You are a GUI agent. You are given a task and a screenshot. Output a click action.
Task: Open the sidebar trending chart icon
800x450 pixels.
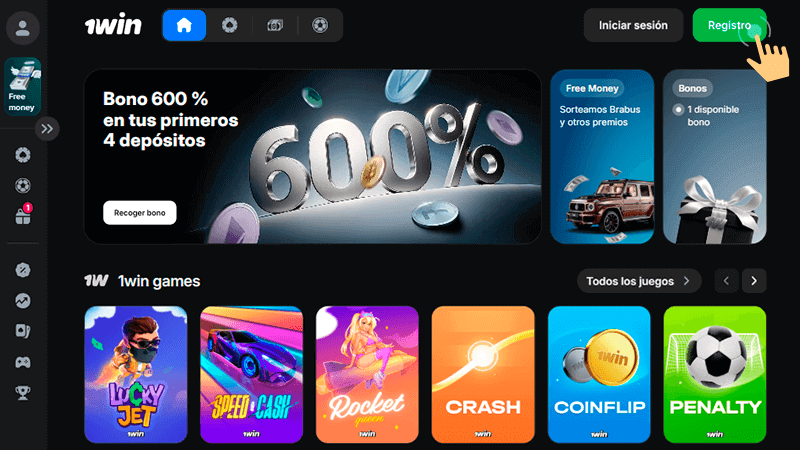point(22,301)
